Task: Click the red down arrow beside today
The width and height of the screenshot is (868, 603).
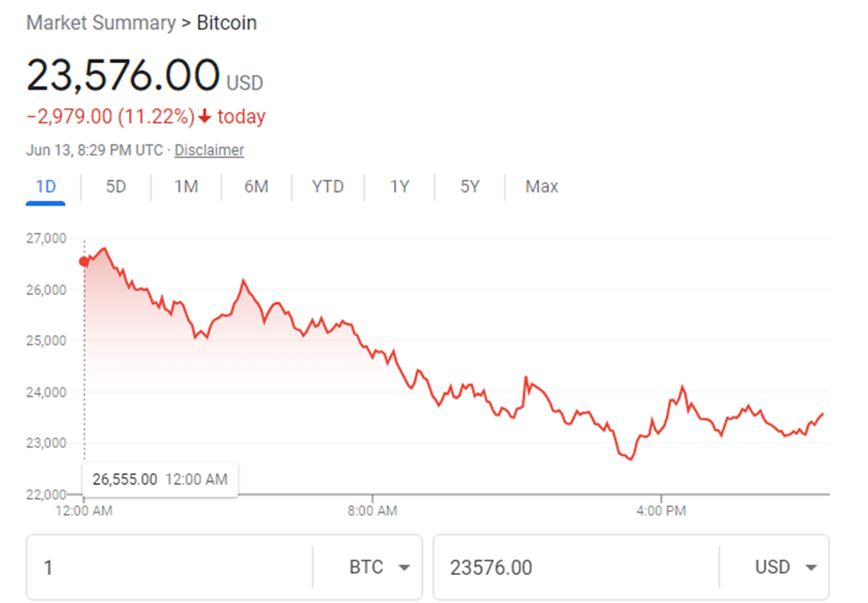Action: (205, 117)
